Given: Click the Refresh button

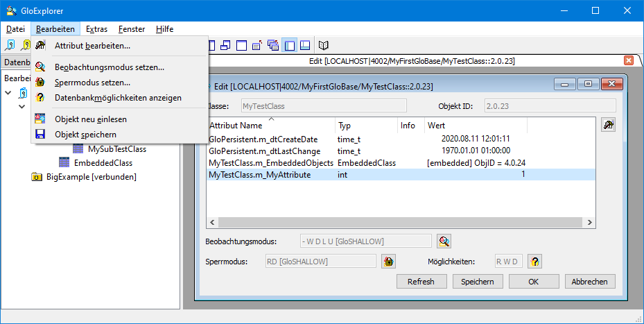Looking at the screenshot, I should click(421, 282).
